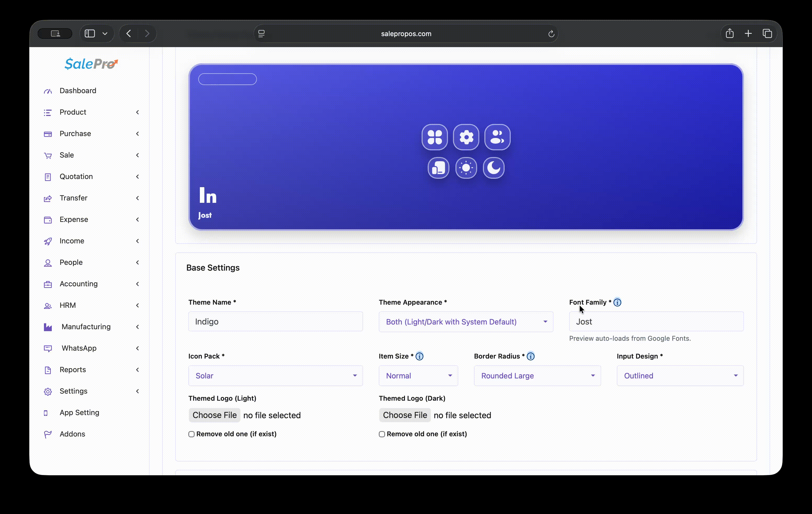Open the Input Design Outlined dropdown
Image resolution: width=812 pixels, height=514 pixels.
pos(680,376)
